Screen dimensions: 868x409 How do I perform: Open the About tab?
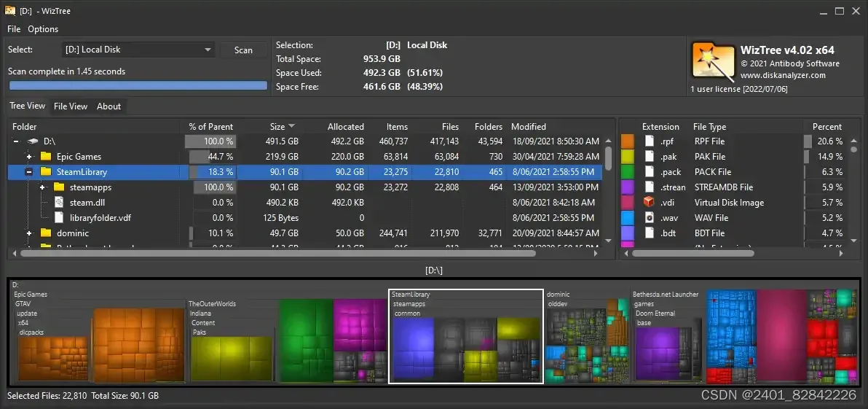tap(108, 106)
